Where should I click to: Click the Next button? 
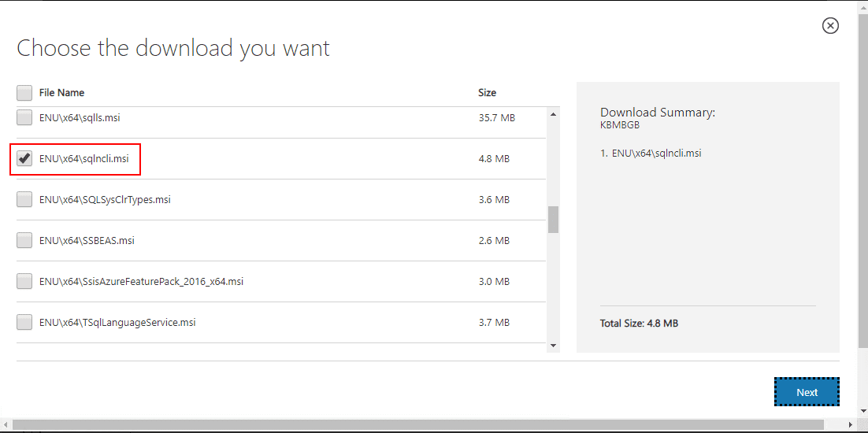click(x=807, y=392)
